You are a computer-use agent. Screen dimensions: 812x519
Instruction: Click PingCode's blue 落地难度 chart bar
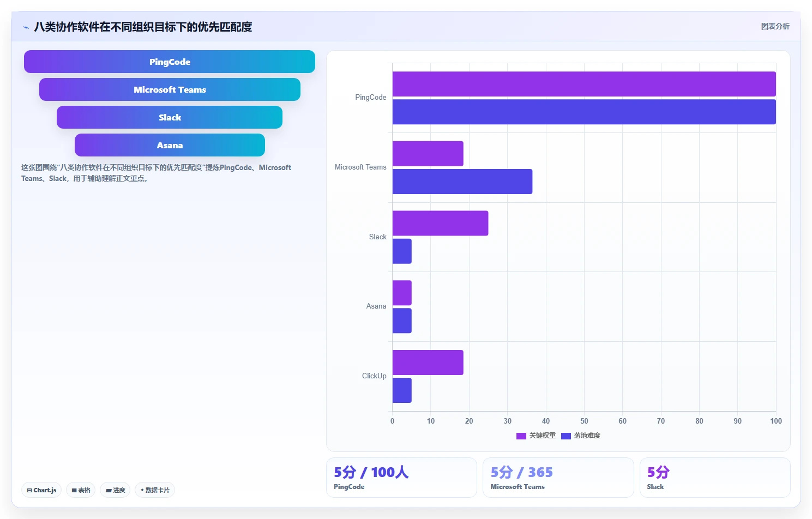click(584, 112)
